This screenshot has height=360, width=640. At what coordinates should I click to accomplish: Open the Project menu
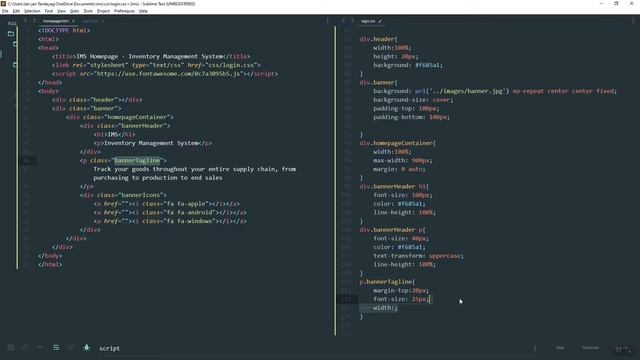(103, 11)
